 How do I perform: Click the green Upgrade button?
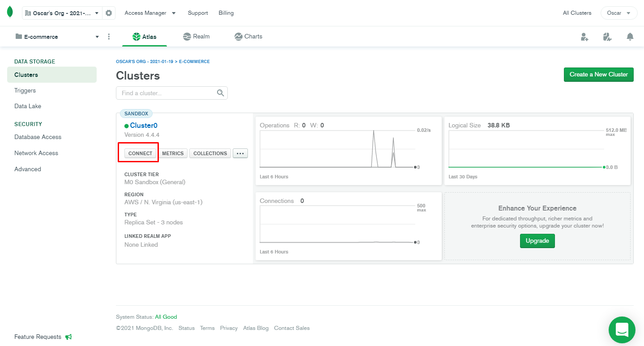click(537, 241)
